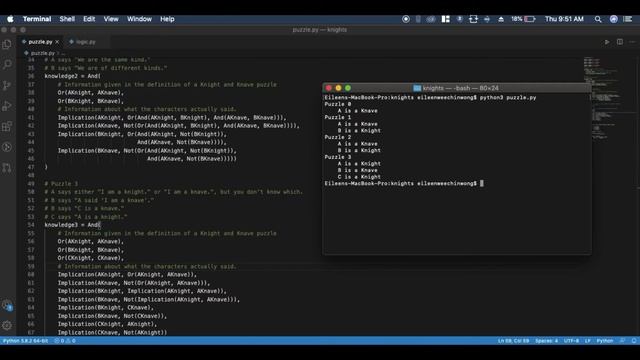The height and width of the screenshot is (360, 640).
Task: Switch to the logic.py tab
Action: pyautogui.click(x=85, y=42)
